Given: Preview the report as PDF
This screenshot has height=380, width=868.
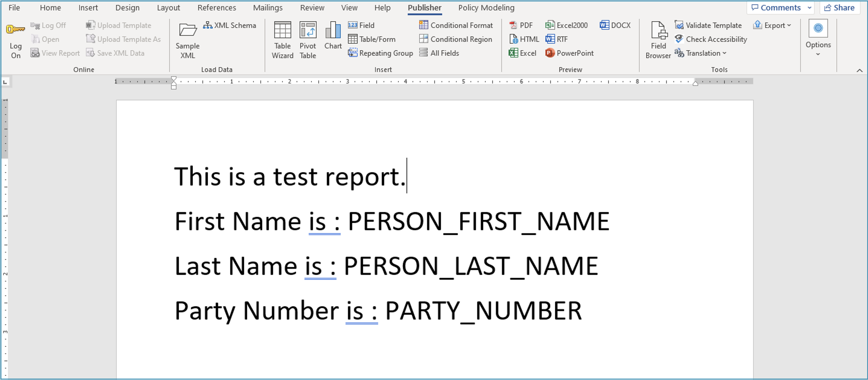Looking at the screenshot, I should [521, 25].
